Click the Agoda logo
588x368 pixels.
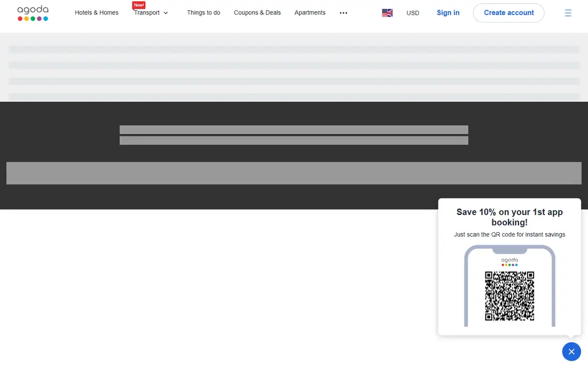click(x=33, y=13)
